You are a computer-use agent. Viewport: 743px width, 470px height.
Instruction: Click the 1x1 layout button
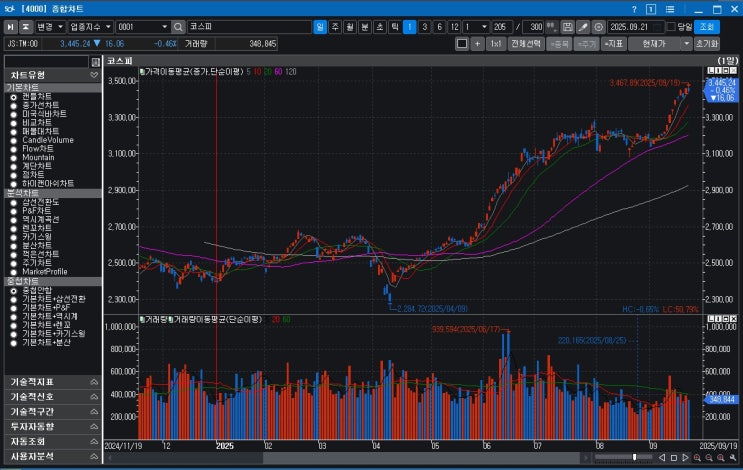[x=496, y=44]
